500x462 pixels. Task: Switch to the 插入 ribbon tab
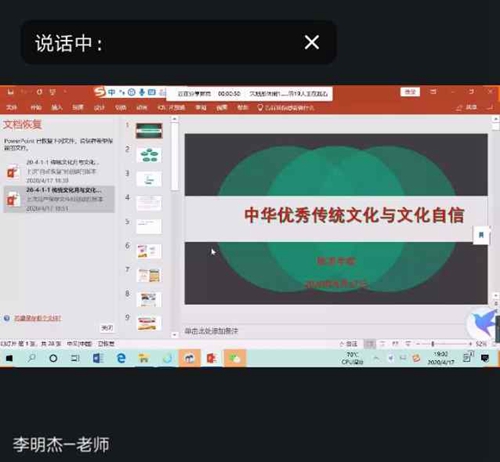click(x=57, y=107)
